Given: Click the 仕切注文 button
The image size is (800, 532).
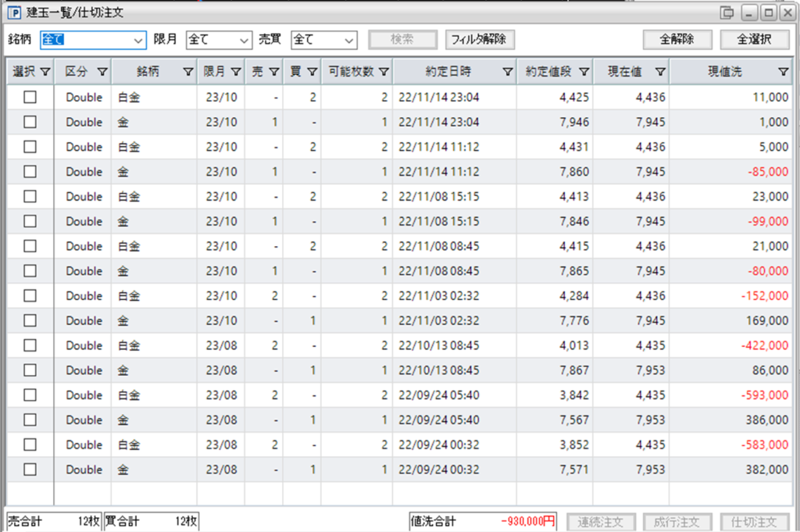Looking at the screenshot, I should [754, 522].
